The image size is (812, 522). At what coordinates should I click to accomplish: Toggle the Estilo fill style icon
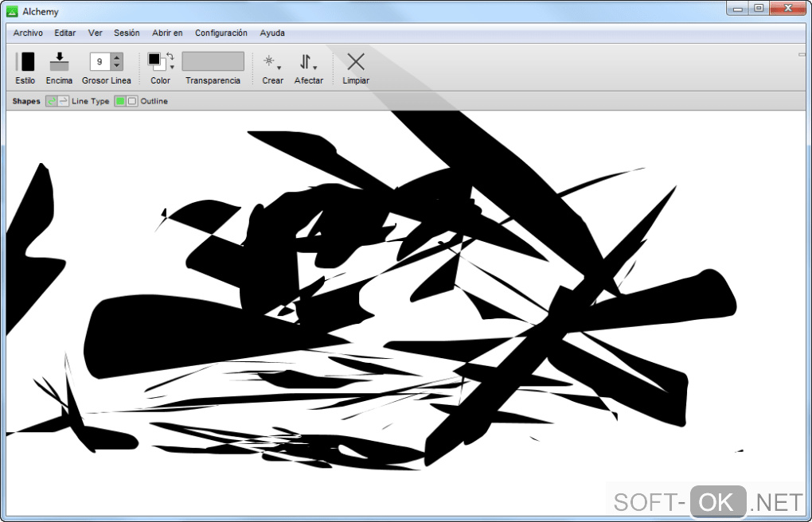click(25, 61)
